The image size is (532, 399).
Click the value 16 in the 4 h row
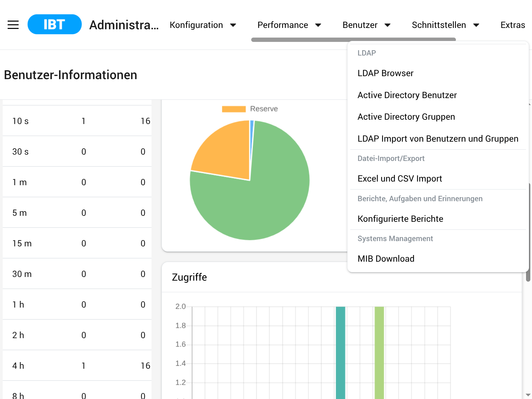pos(146,366)
